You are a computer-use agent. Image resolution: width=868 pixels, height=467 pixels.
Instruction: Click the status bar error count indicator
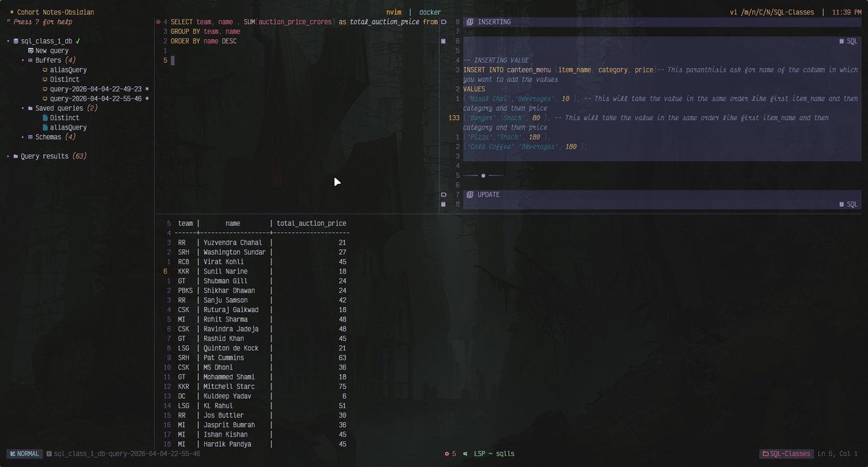tap(450, 454)
